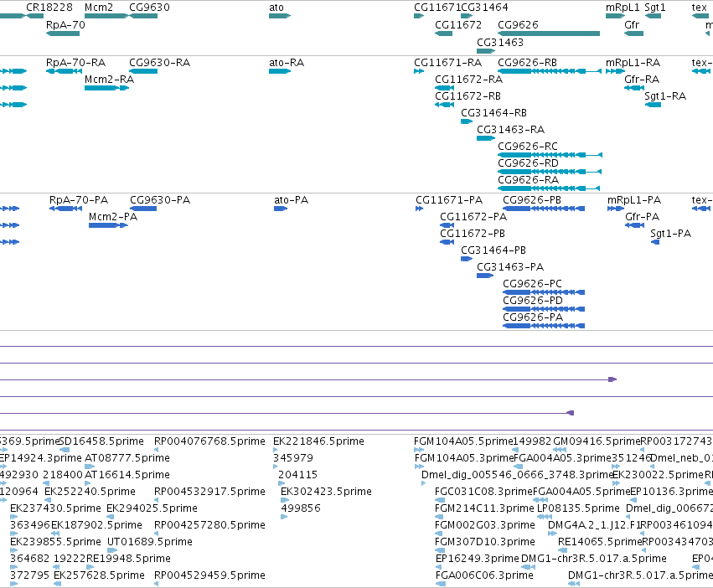Image resolution: width=713 pixels, height=588 pixels.
Task: Click the CG11672-RB transcript label
Action: click(468, 96)
